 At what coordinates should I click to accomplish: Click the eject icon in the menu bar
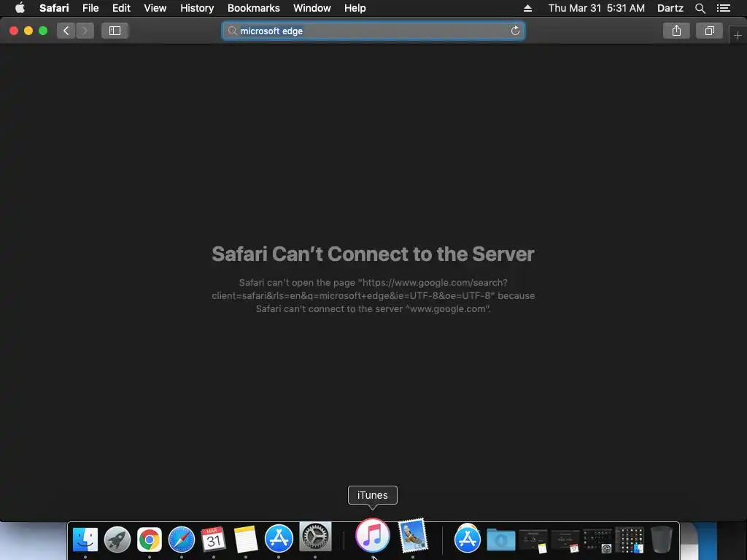tap(527, 8)
